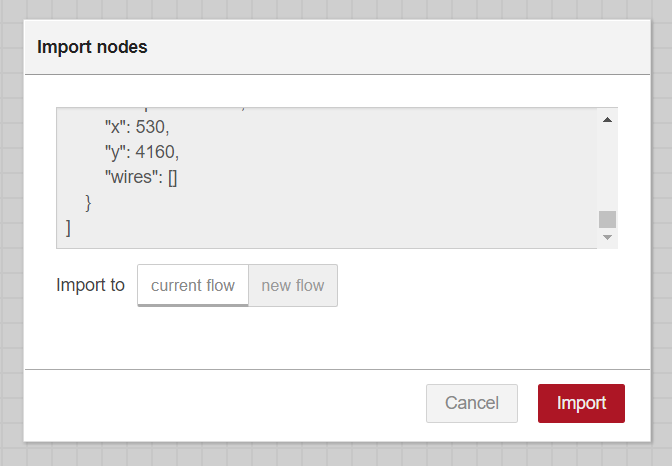Click the red Import button
Screen dimensions: 672x466
pyautogui.click(x=581, y=403)
